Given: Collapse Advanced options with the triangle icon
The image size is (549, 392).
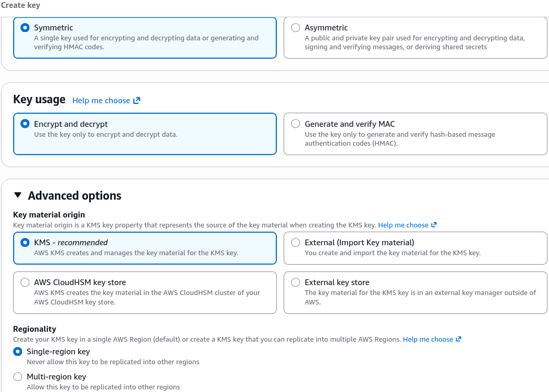Looking at the screenshot, I should pos(18,195).
